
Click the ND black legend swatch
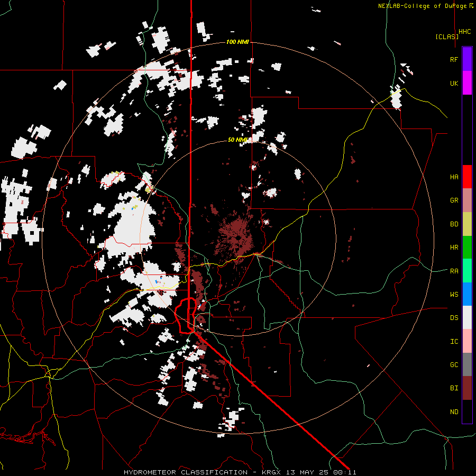pos(467,411)
